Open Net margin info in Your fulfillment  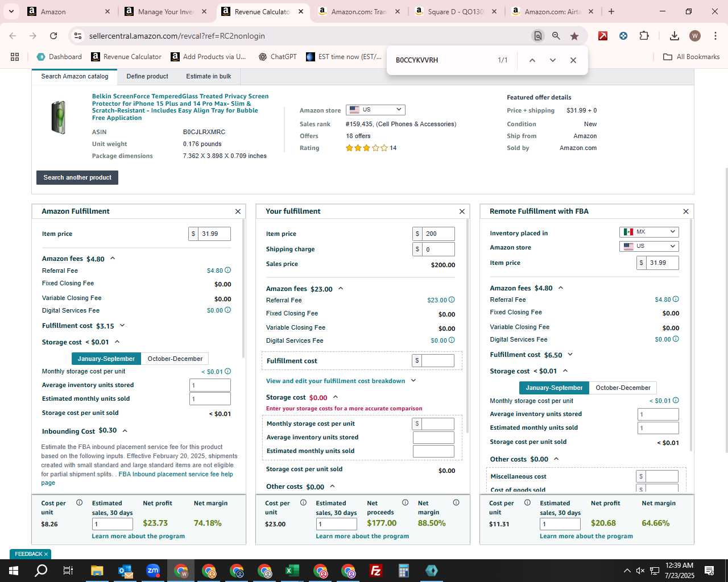pos(456,502)
